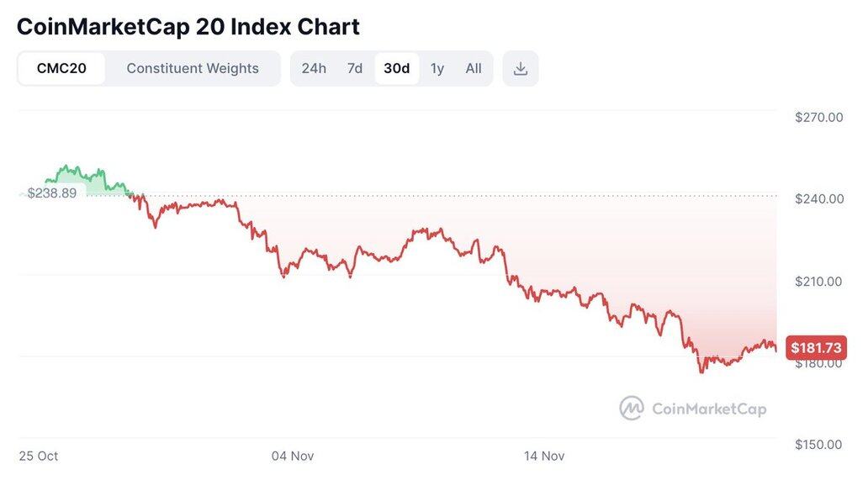Click the $238.89 opening price label
This screenshot has width=868, height=496.
point(52,193)
